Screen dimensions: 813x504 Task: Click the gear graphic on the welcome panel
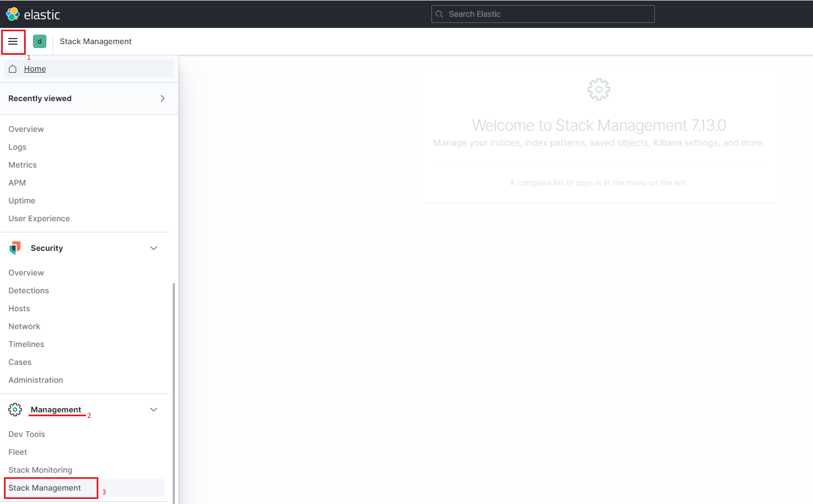coord(598,89)
